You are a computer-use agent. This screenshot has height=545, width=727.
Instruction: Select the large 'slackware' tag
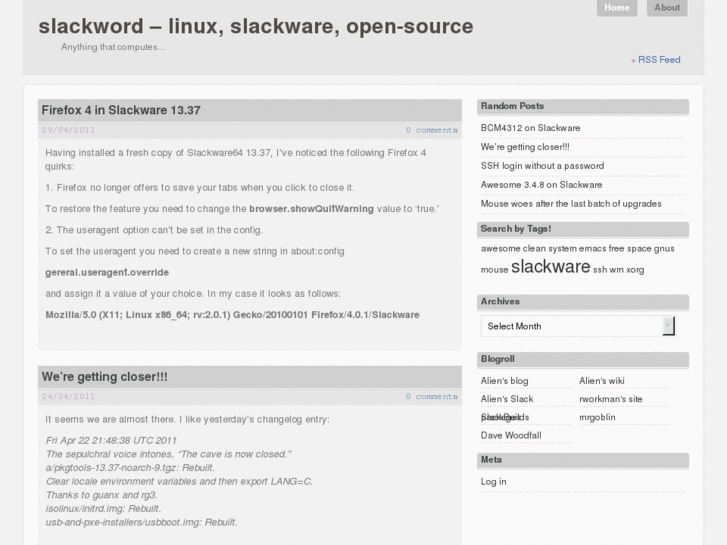coord(550,267)
